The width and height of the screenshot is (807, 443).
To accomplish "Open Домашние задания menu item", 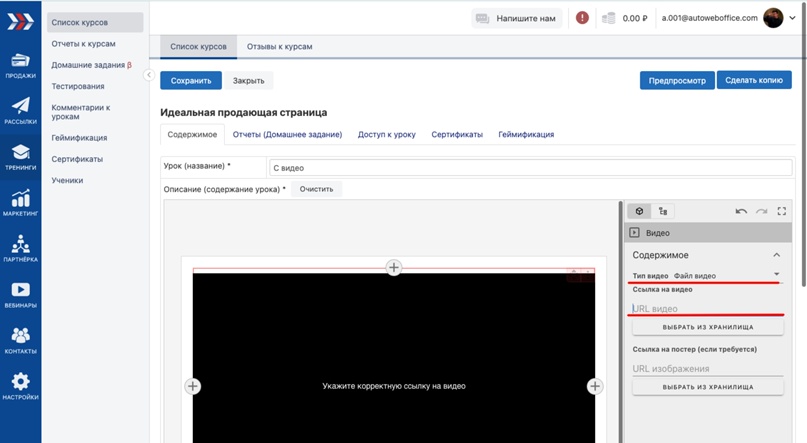I will (x=91, y=65).
